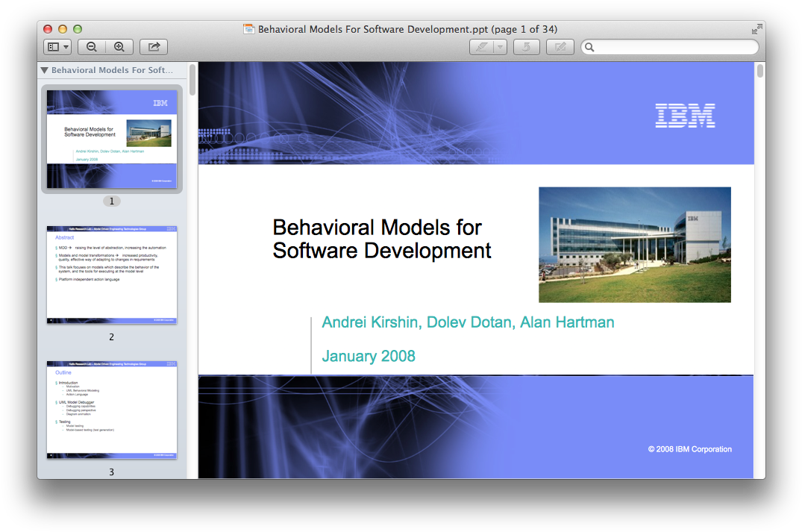Viewport: 802px width, 532px height.
Task: Click the page number 1 badge
Action: [x=112, y=201]
